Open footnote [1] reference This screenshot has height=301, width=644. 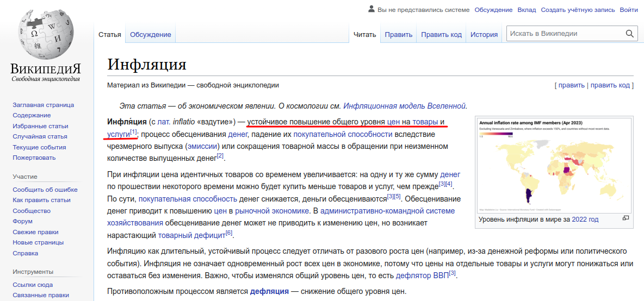pyautogui.click(x=133, y=131)
